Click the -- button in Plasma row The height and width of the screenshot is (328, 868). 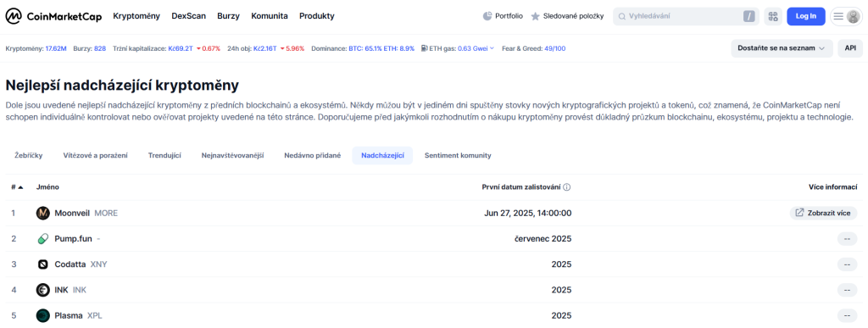847,316
